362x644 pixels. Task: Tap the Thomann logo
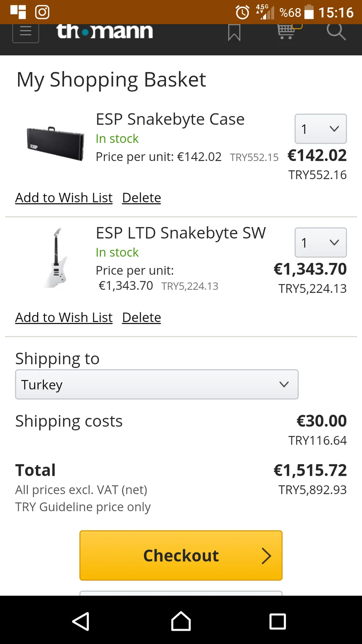[105, 32]
